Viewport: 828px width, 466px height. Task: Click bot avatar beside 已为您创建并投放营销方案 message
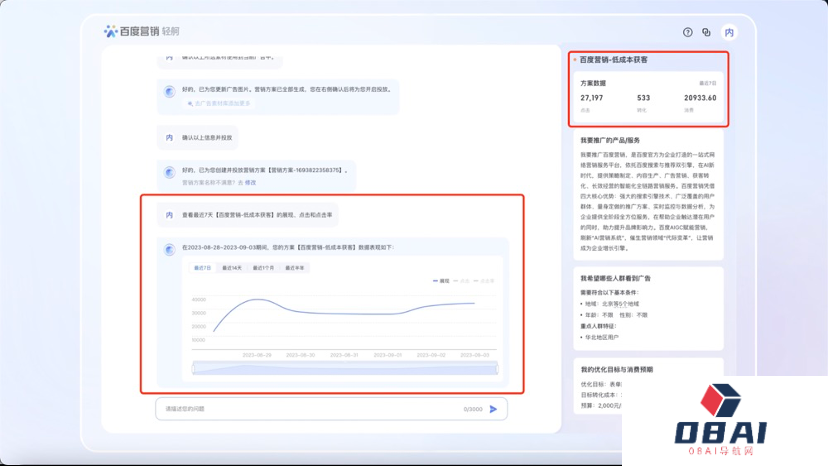170,172
